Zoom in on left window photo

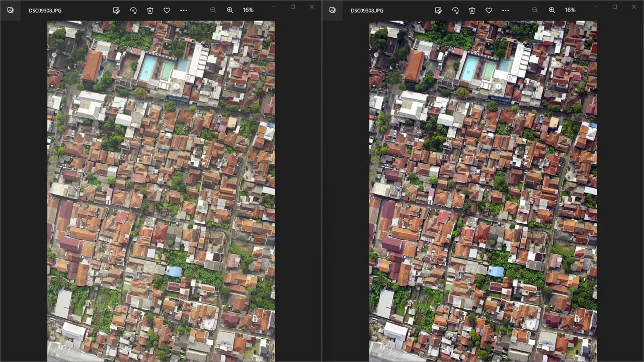coord(230,10)
